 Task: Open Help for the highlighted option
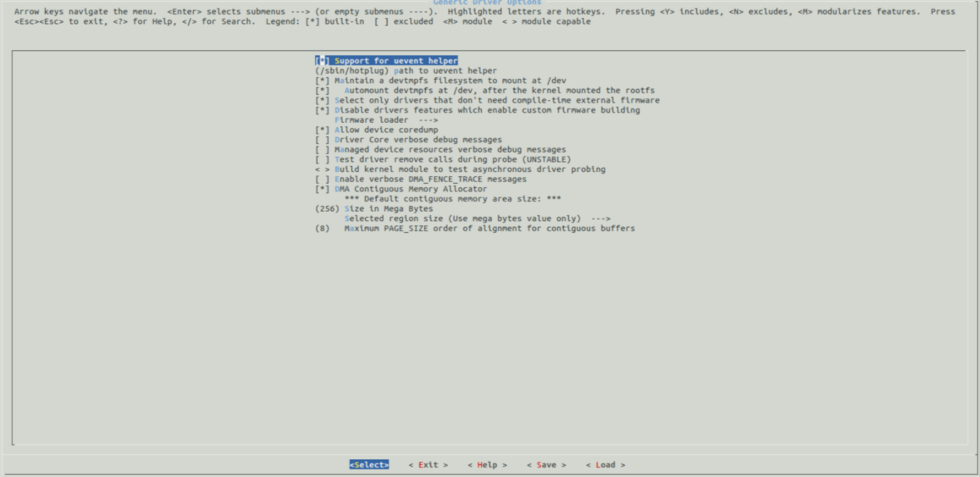pos(487,465)
